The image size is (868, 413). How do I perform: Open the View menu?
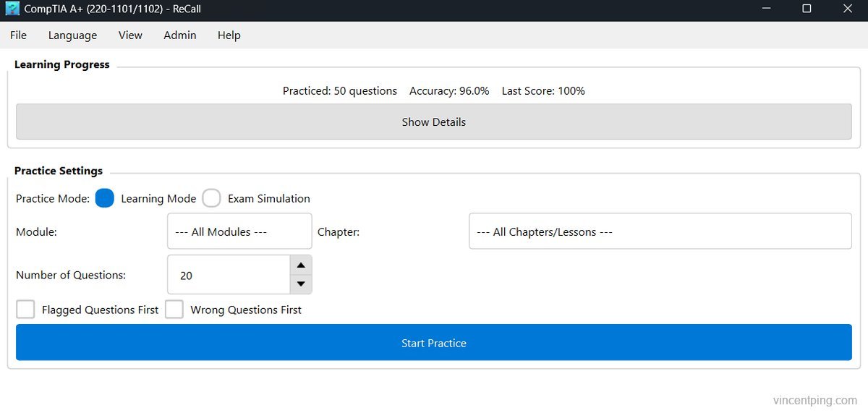click(x=130, y=35)
